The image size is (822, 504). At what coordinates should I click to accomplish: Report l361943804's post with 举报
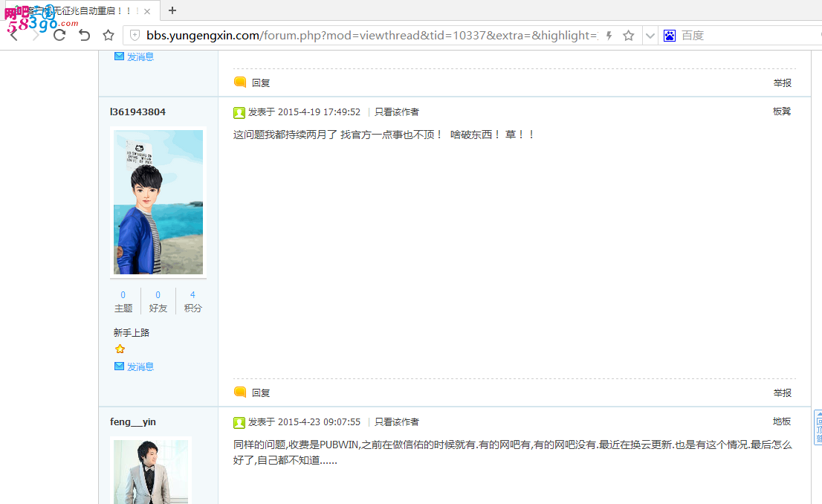pyautogui.click(x=782, y=392)
